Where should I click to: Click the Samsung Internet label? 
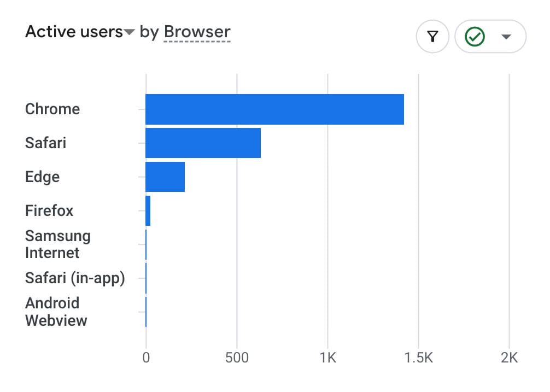click(x=57, y=244)
